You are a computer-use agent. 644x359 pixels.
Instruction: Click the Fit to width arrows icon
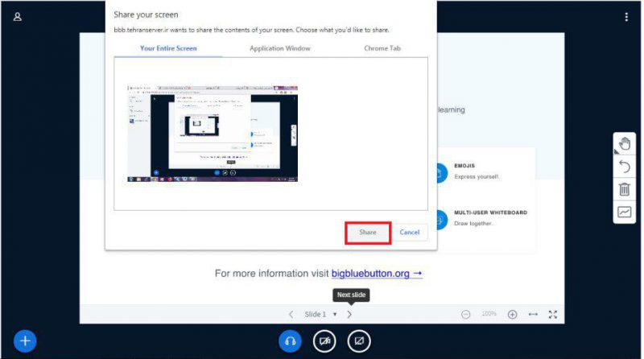pos(533,314)
